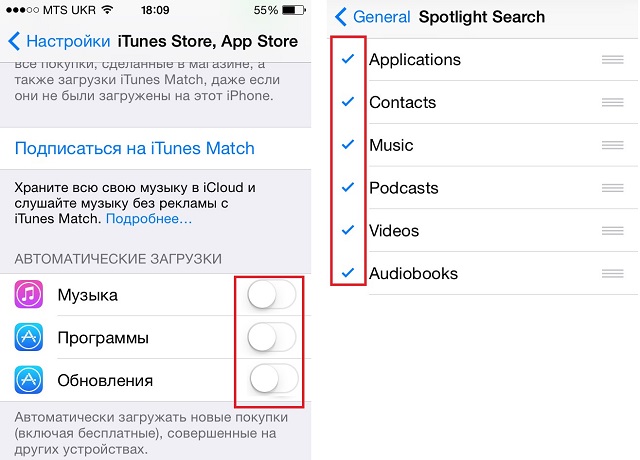Tap the reorder handle for Contacts
Image resolution: width=640 pixels, height=460 pixels.
(612, 102)
